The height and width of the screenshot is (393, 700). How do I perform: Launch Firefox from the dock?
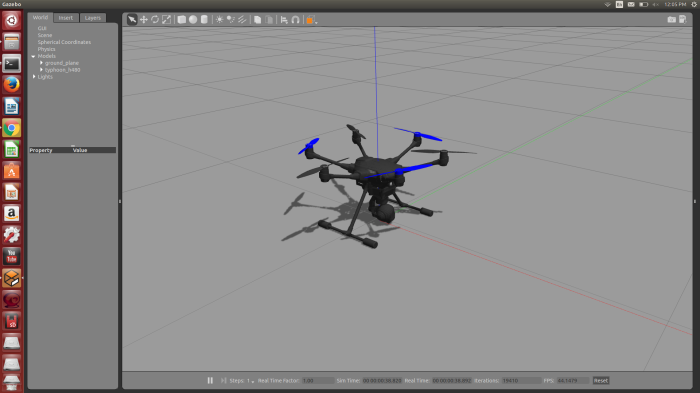point(12,85)
